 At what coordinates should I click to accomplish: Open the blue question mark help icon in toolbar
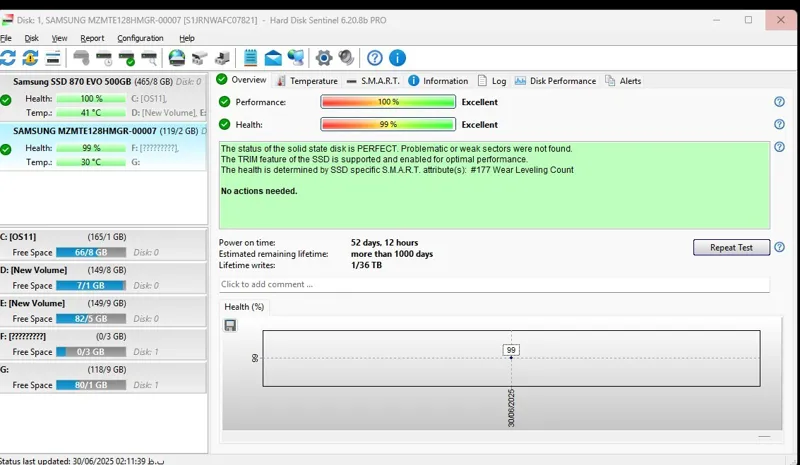(x=375, y=58)
